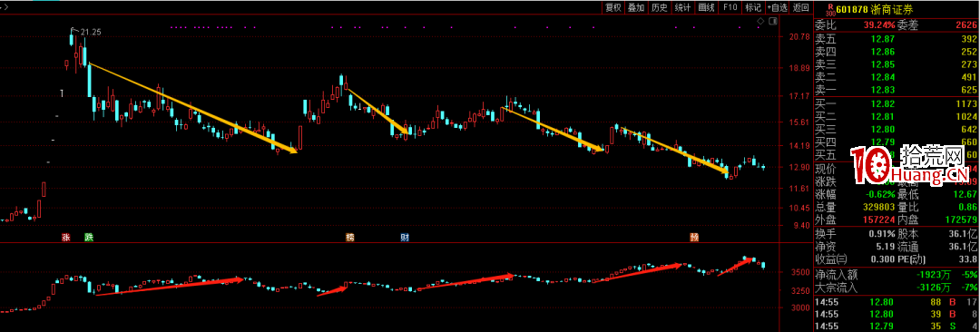Image resolution: width=980 pixels, height=332 pixels.
Task: Click the R300 margin badge beside the stock code
Action: (x=830, y=9)
